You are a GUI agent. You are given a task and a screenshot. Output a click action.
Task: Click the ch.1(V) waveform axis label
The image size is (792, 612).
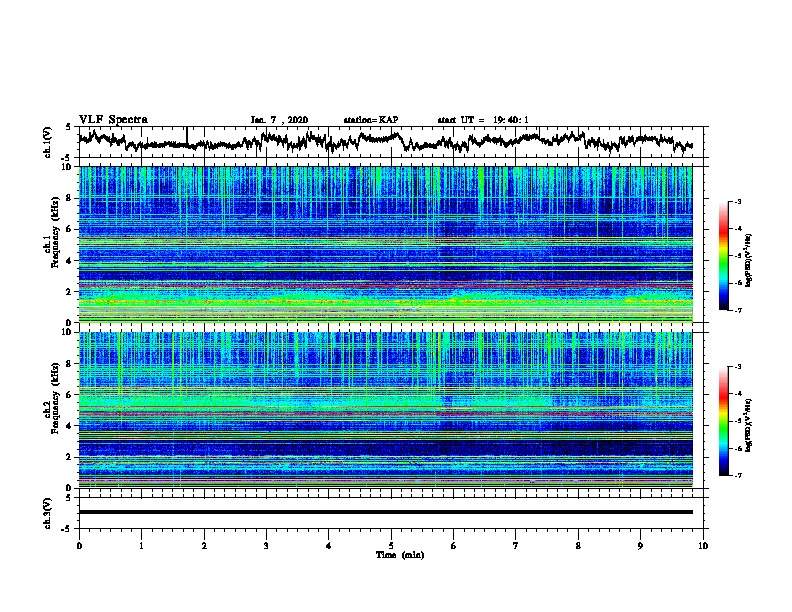pos(48,142)
